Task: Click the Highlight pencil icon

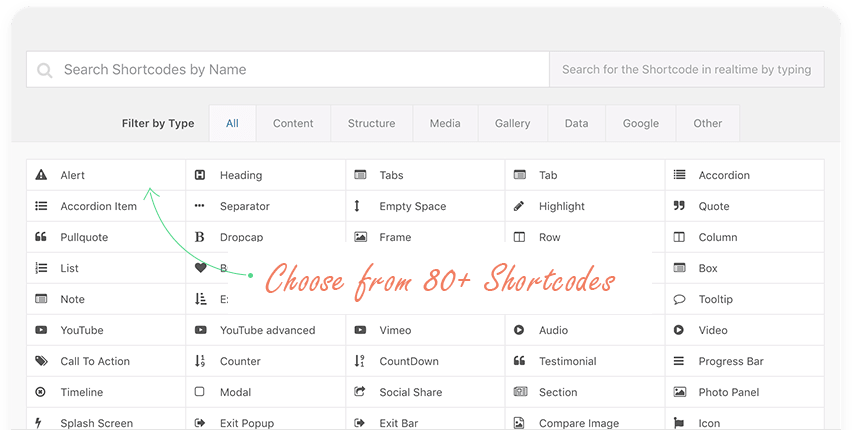Action: coord(519,206)
